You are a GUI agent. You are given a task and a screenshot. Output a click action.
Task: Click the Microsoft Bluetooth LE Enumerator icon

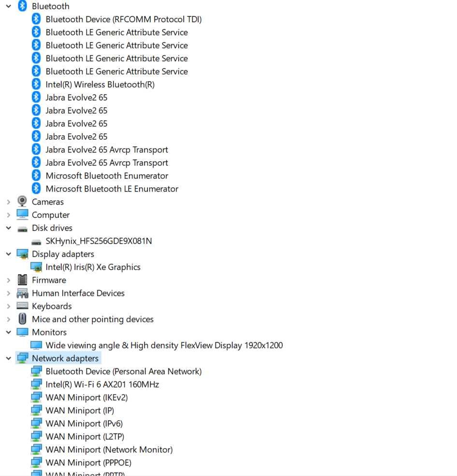pos(36,189)
